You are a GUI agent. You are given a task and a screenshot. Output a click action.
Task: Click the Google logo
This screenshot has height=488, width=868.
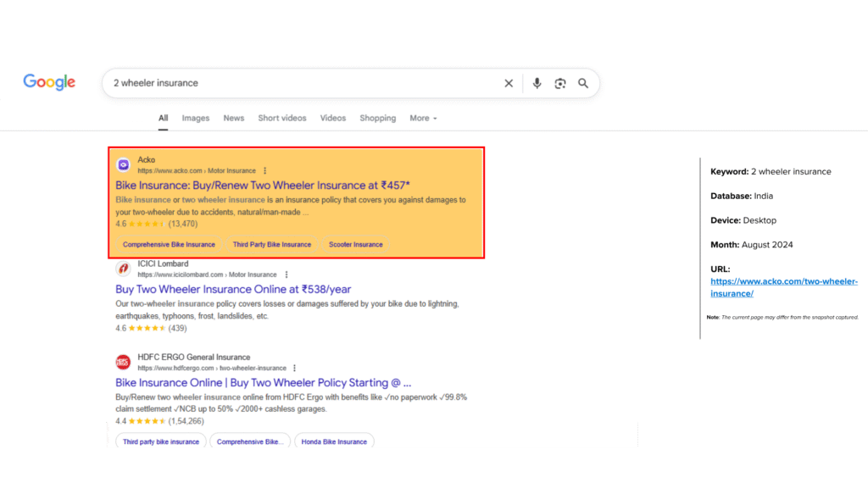point(48,82)
